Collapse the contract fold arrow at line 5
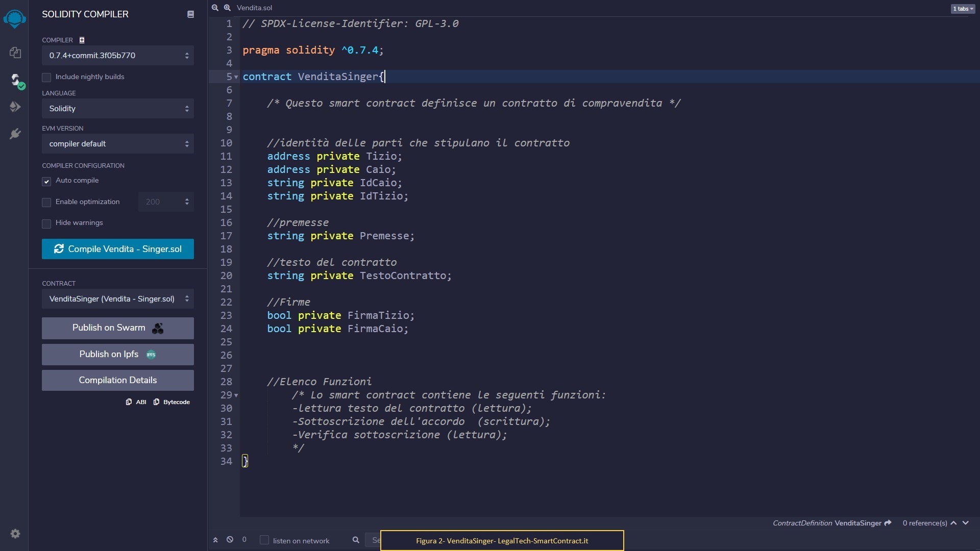Image resolution: width=980 pixels, height=551 pixels. tap(236, 77)
